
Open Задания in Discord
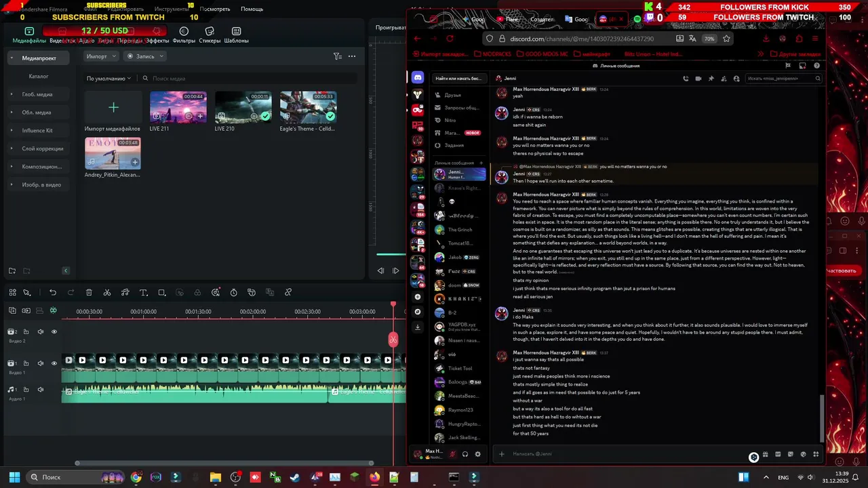[x=460, y=145]
